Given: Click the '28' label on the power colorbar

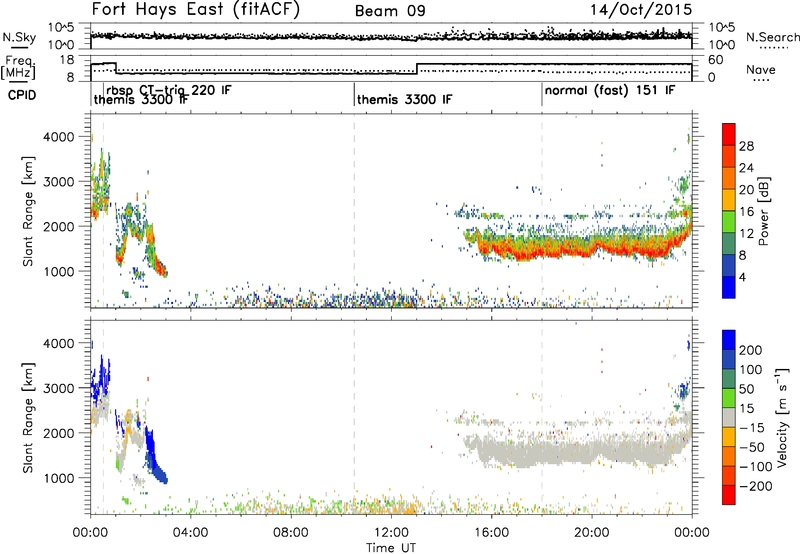Looking at the screenshot, I should point(746,146).
